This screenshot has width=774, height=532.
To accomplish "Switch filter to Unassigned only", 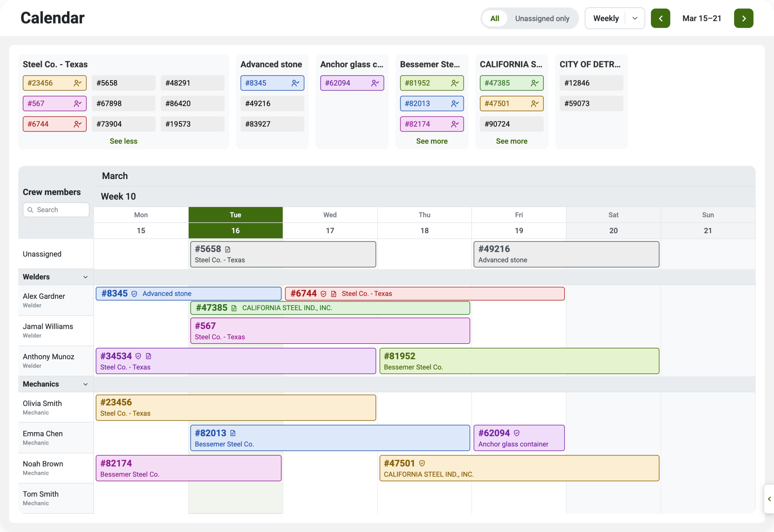I will pos(542,18).
